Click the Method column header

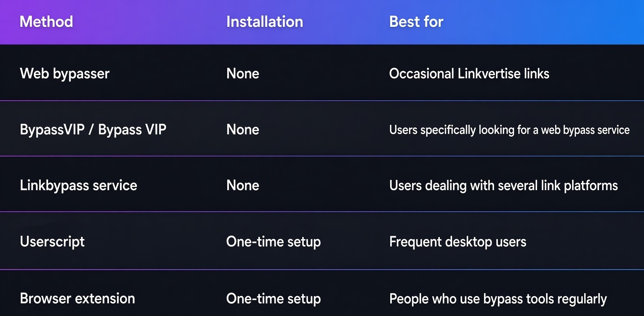[46, 22]
